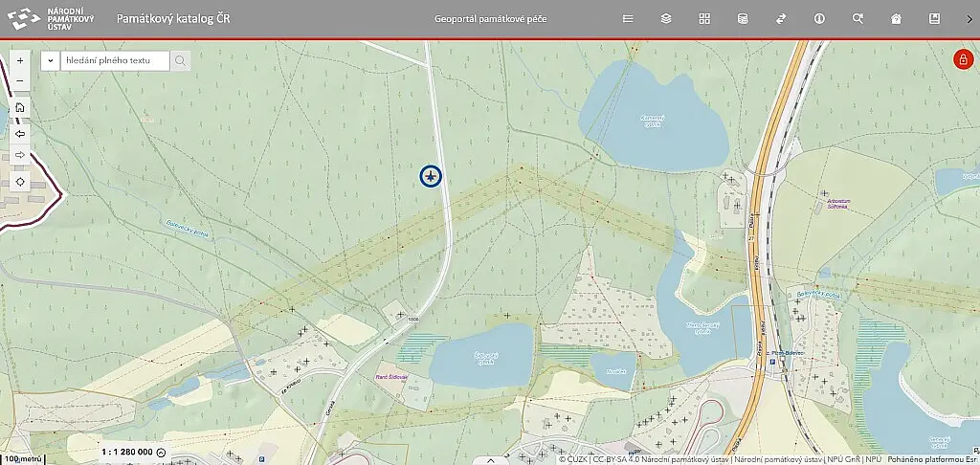Click the '100 metrů' scale bar label
The height and width of the screenshot is (465, 980).
(x=23, y=459)
